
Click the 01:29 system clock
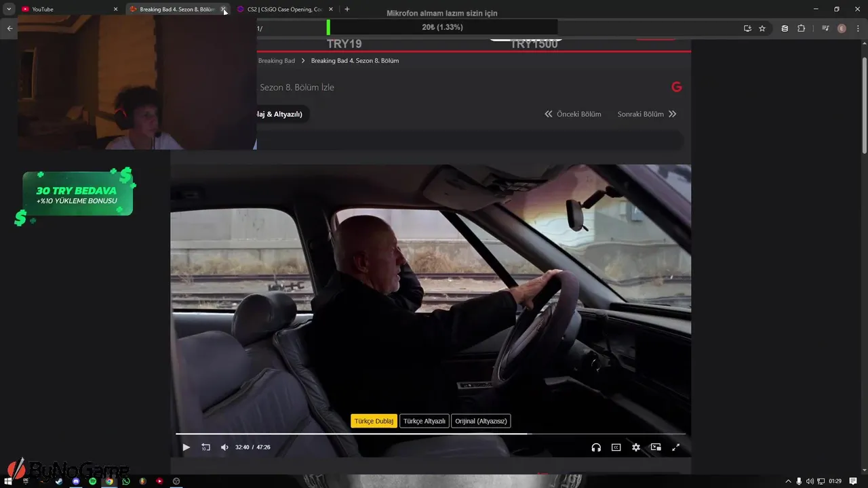pyautogui.click(x=835, y=481)
